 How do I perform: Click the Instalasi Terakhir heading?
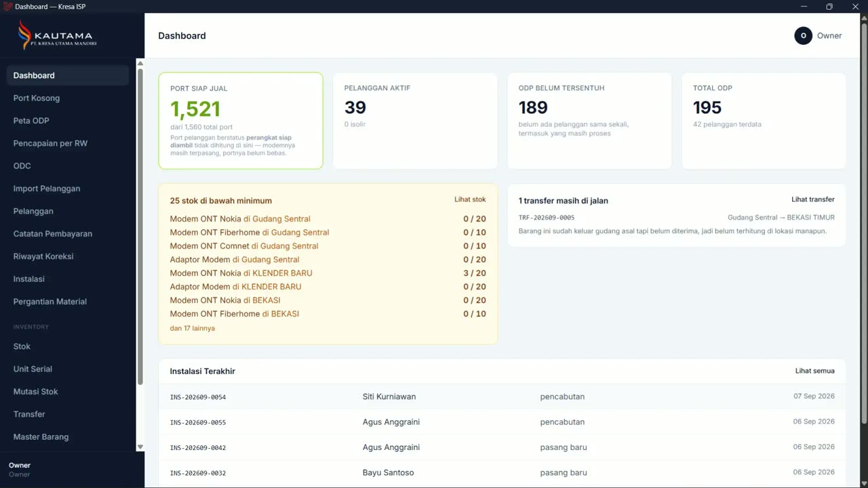pos(203,371)
